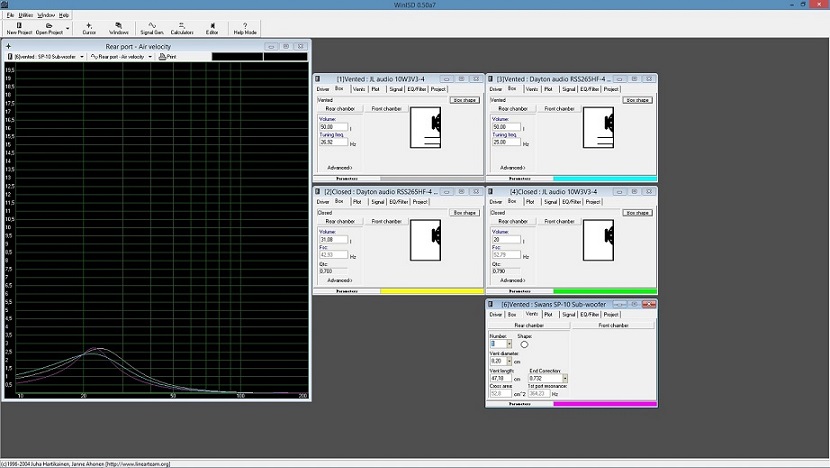The width and height of the screenshot is (830, 468).
Task: Launch the Signal Generator
Action: click(x=152, y=28)
